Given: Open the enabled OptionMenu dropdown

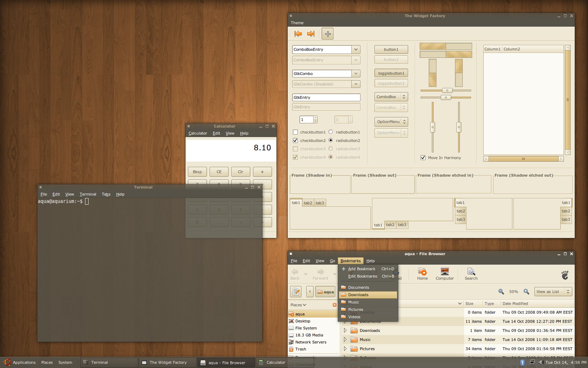Looking at the screenshot, I should pos(391,122).
